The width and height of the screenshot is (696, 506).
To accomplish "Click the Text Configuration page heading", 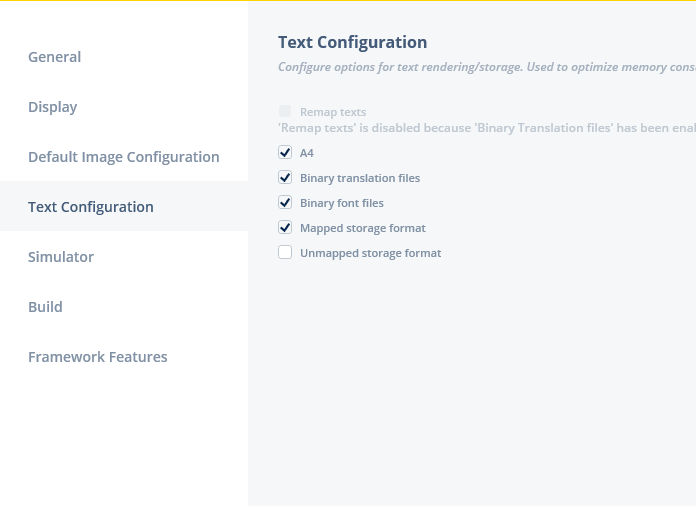I will pos(352,42).
